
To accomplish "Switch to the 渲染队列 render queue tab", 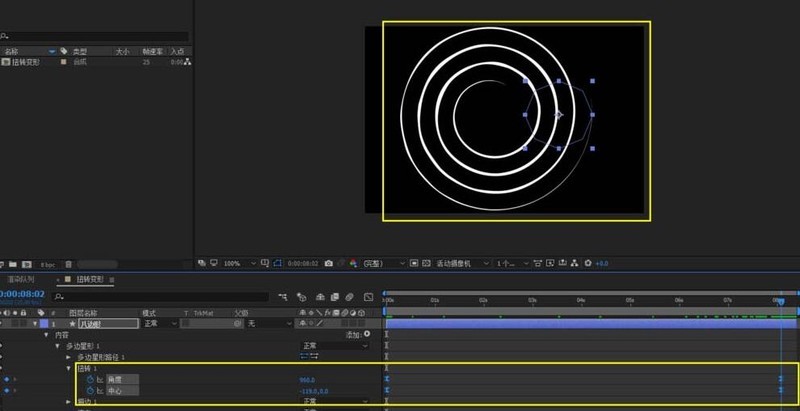I will (20, 279).
